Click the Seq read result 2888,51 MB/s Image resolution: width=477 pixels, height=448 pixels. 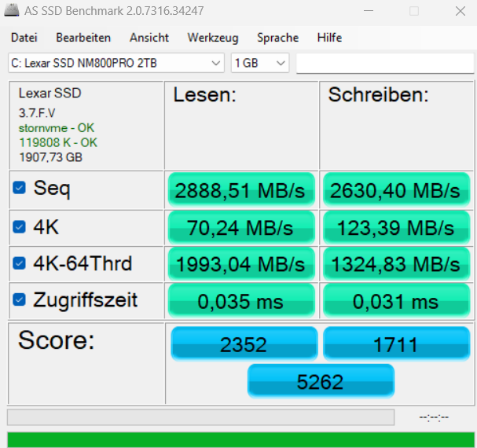coord(241,190)
